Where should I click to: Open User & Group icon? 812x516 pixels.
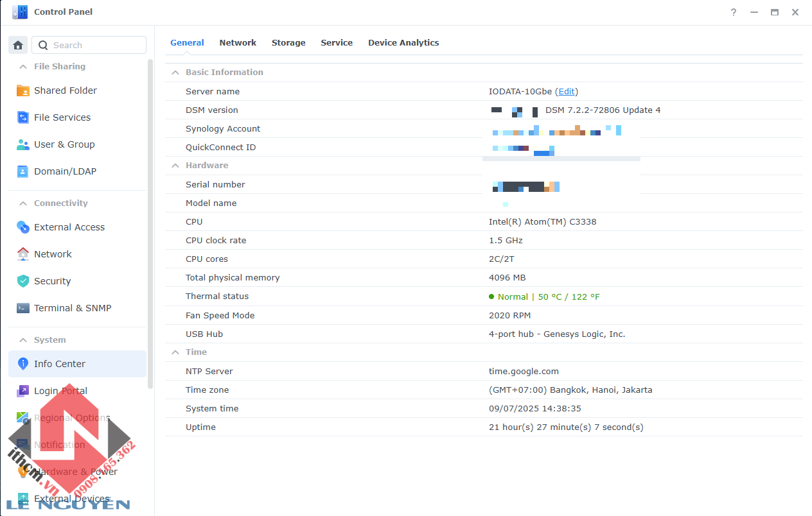[x=23, y=144]
